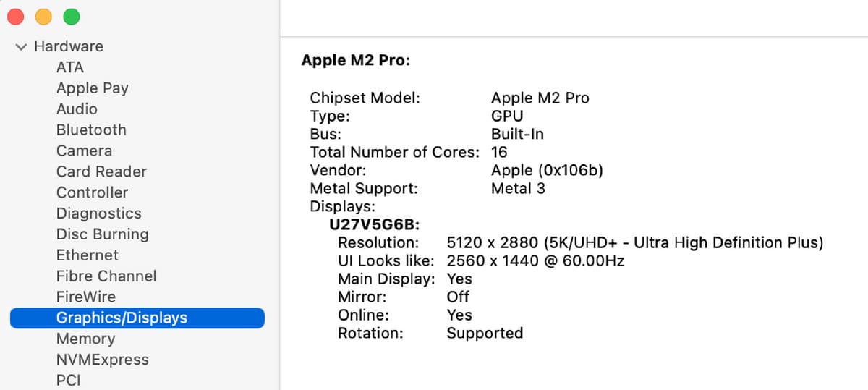The image size is (868, 390).
Task: Open the Apple Pay section
Action: [93, 88]
